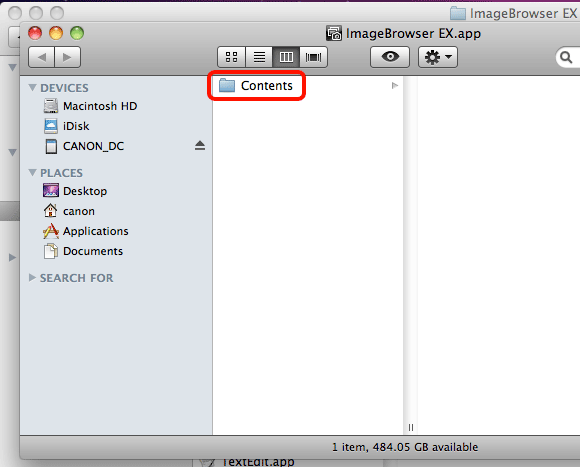
Task: Open the Action gear menu
Action: click(438, 57)
